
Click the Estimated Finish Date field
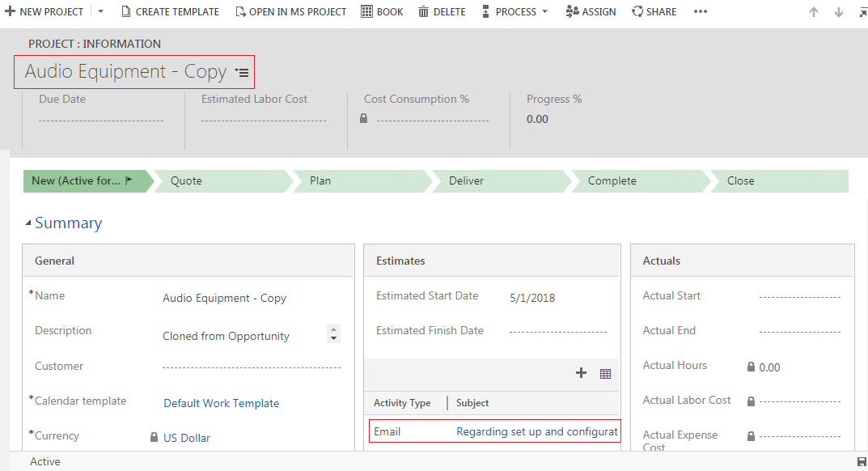[x=558, y=331]
